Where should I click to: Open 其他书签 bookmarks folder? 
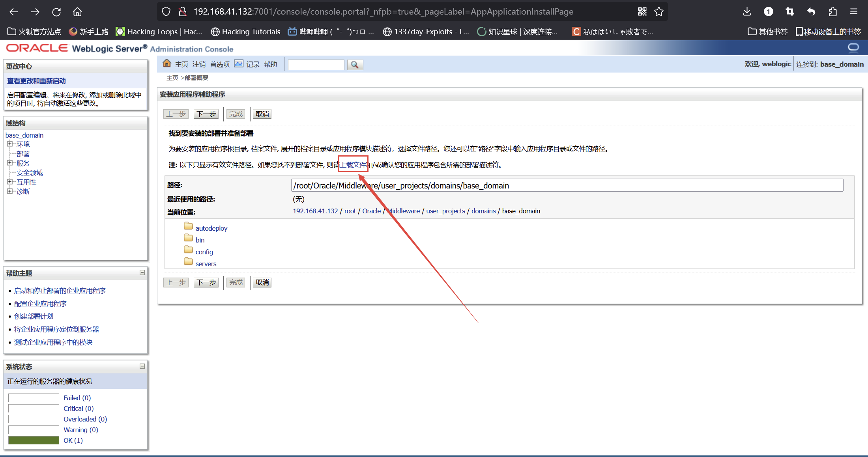pyautogui.click(x=768, y=32)
